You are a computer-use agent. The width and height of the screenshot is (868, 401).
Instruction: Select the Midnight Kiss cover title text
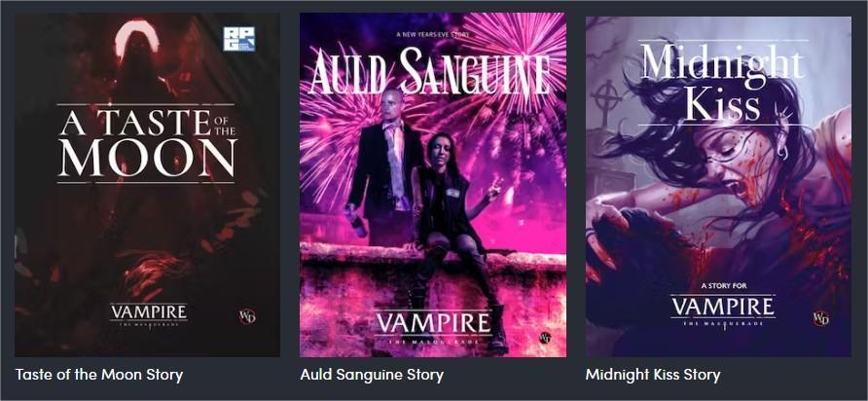pos(722,83)
